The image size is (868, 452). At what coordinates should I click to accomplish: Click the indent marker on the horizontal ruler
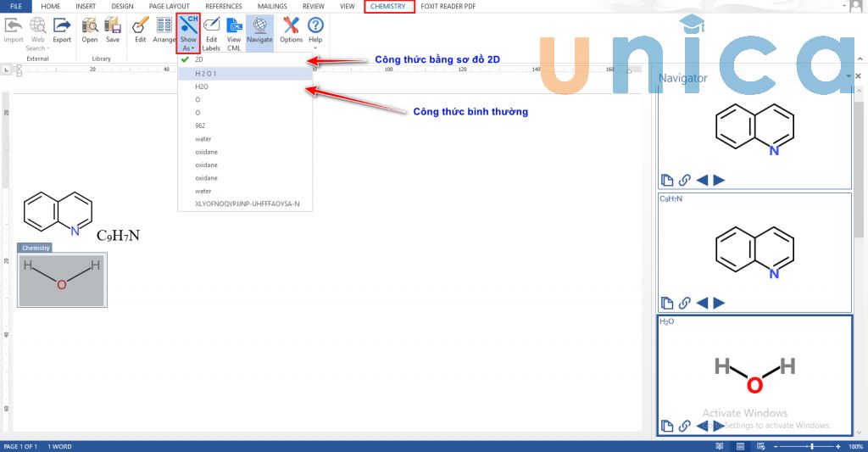coord(19,70)
